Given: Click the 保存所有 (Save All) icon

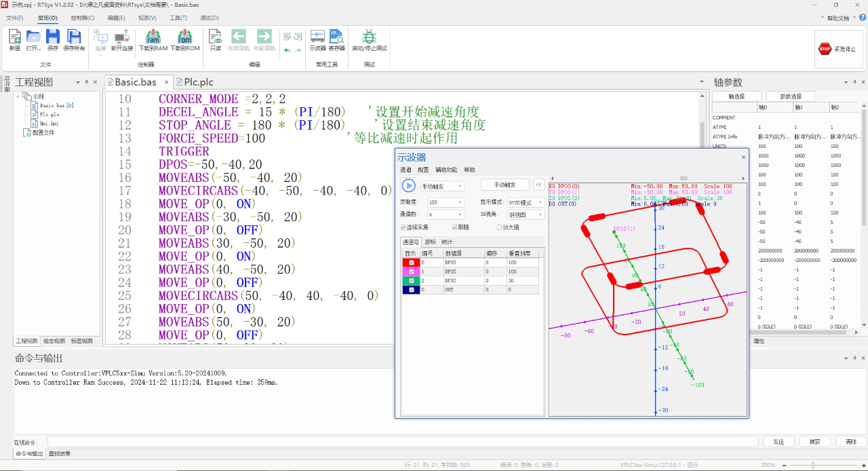Looking at the screenshot, I should tap(74, 37).
